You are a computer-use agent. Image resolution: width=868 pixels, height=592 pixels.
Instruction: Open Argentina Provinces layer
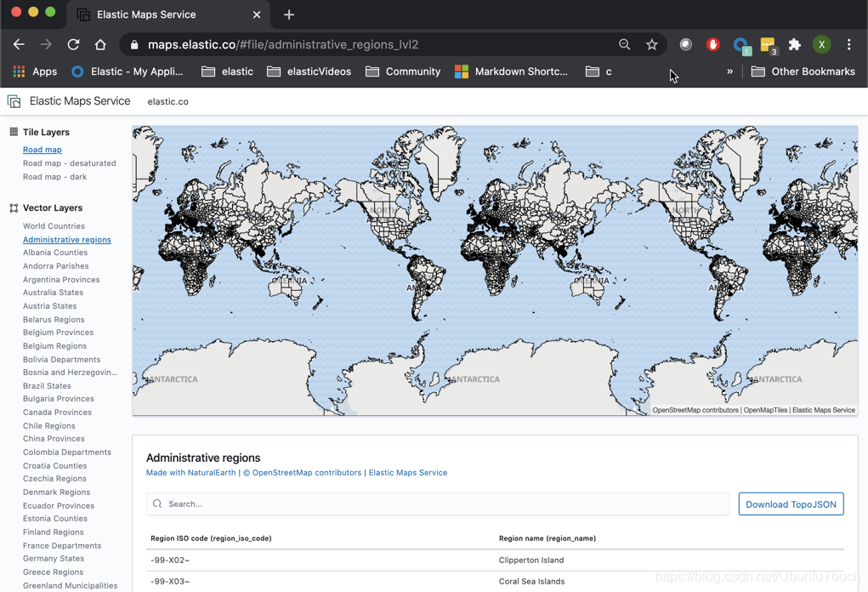pyautogui.click(x=61, y=280)
